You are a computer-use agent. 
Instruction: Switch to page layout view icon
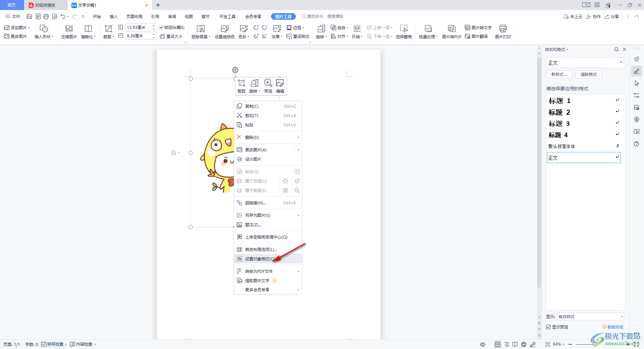point(498,344)
